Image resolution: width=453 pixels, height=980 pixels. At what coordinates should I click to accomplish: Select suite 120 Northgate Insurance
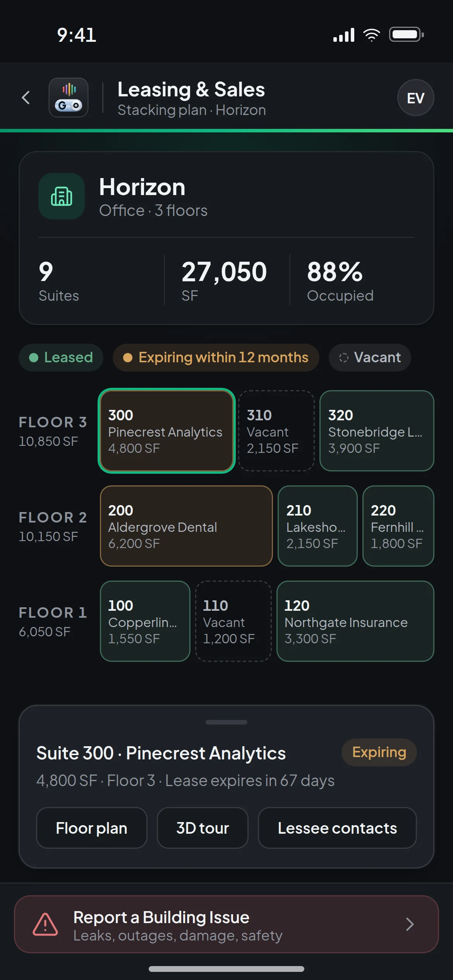(355, 621)
